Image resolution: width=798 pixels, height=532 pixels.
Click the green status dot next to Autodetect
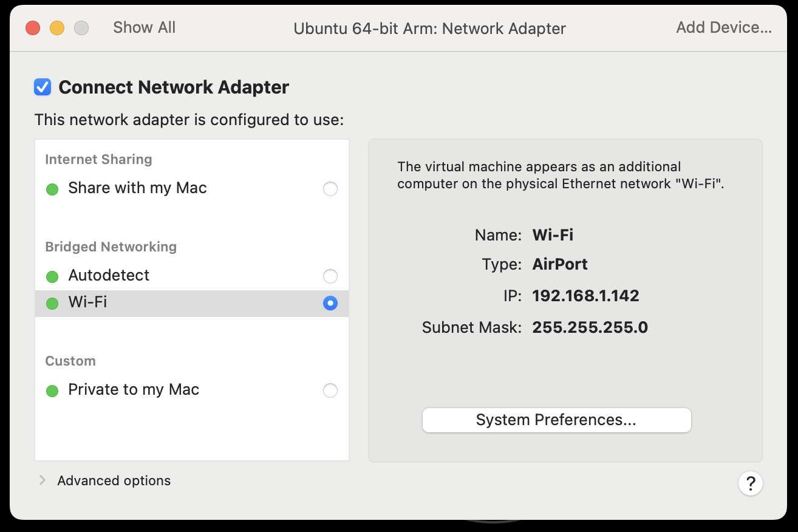point(52,277)
